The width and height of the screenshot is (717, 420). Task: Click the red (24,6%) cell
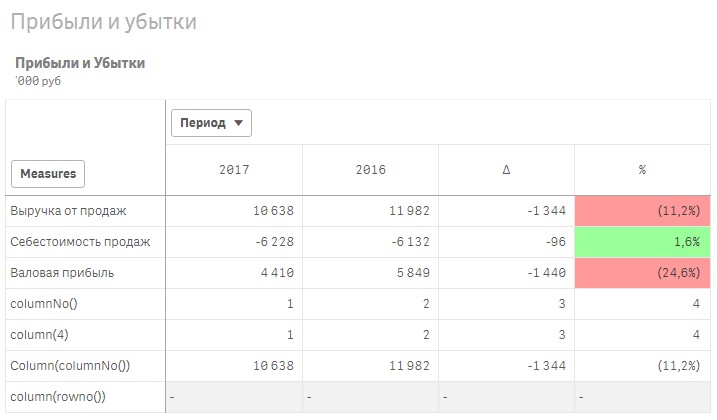[642, 273]
